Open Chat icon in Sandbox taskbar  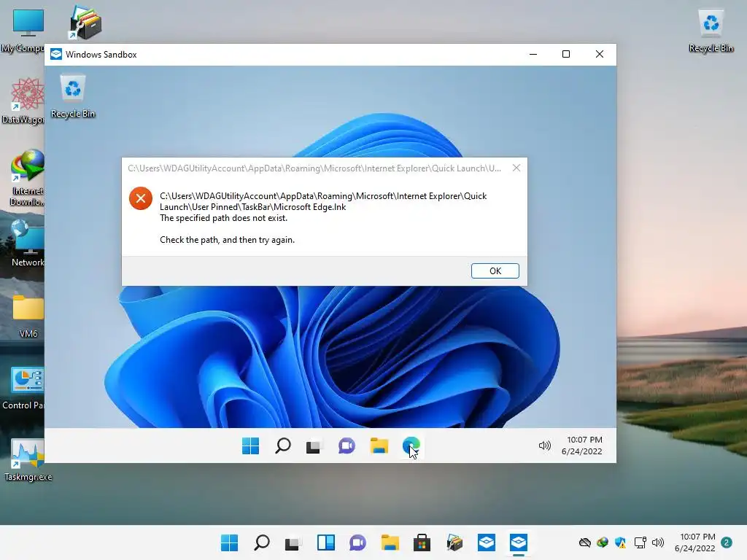point(347,446)
